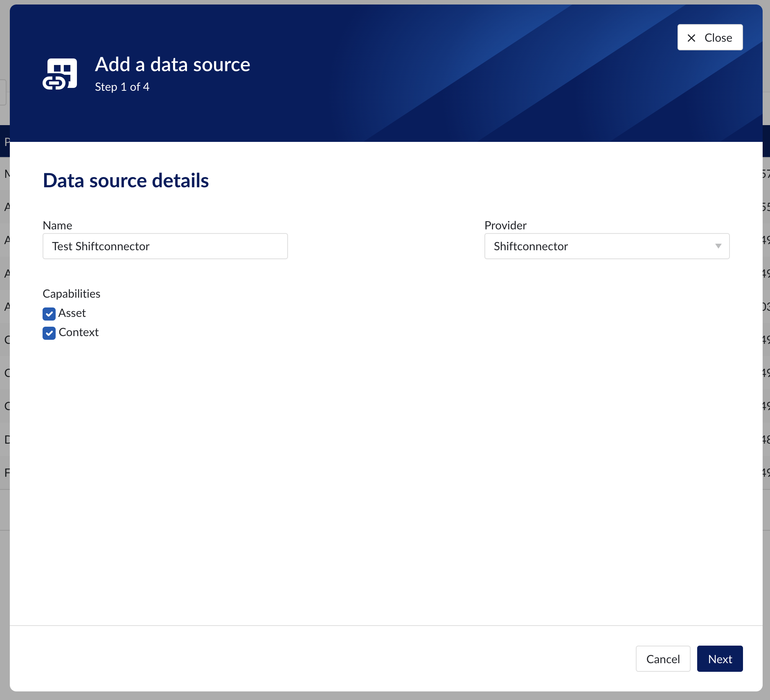Click the checkmark icon beside Asset

coord(49,314)
